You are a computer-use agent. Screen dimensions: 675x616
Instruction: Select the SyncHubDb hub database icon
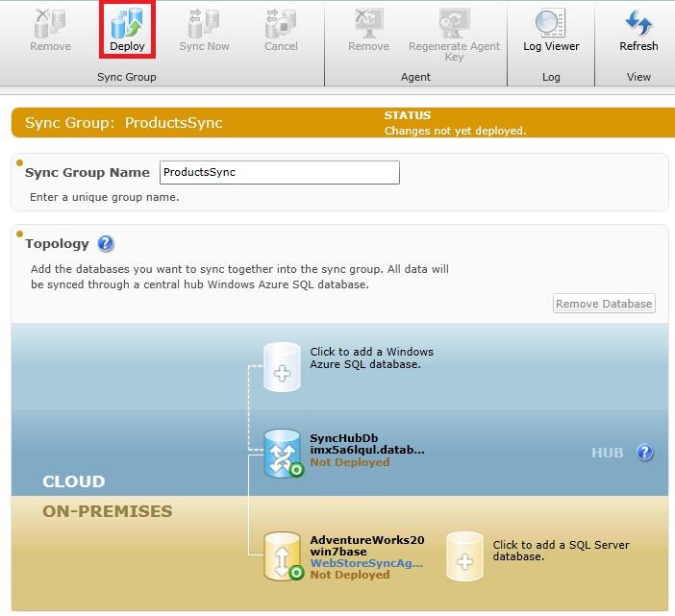click(283, 454)
